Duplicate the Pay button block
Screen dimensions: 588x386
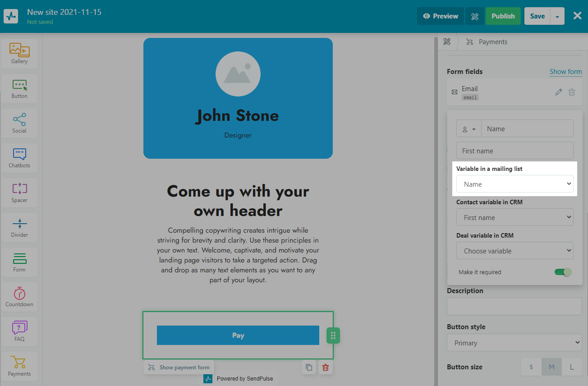pos(309,367)
